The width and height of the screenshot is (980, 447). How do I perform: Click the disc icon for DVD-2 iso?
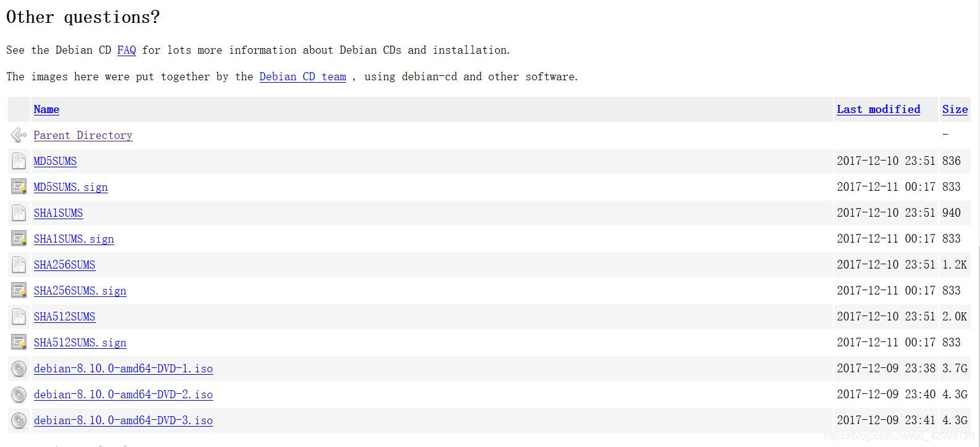[x=19, y=395]
